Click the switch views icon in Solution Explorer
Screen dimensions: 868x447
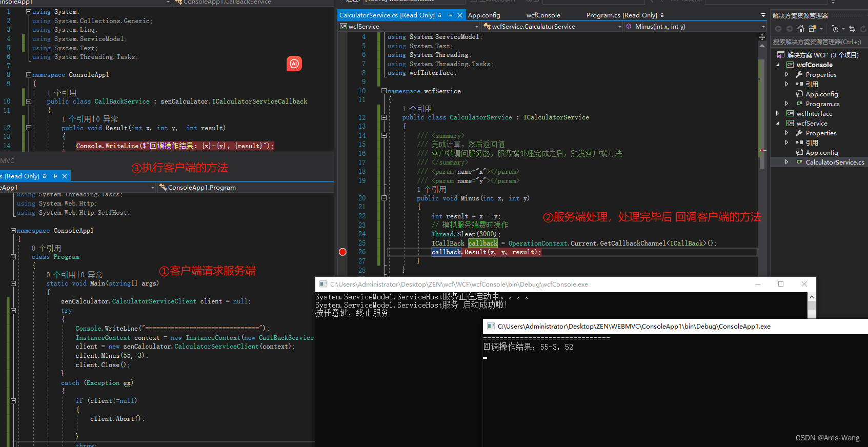point(813,29)
